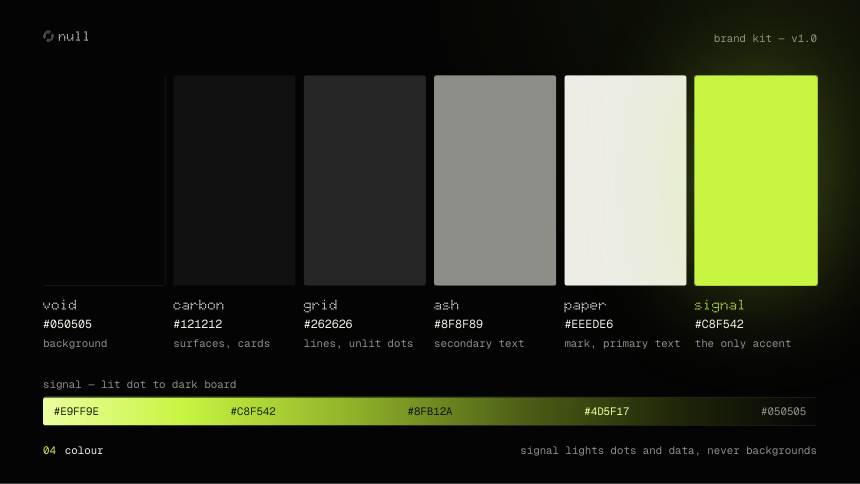Click the 'colour' section title
This screenshot has height=484, width=860.
(x=84, y=451)
